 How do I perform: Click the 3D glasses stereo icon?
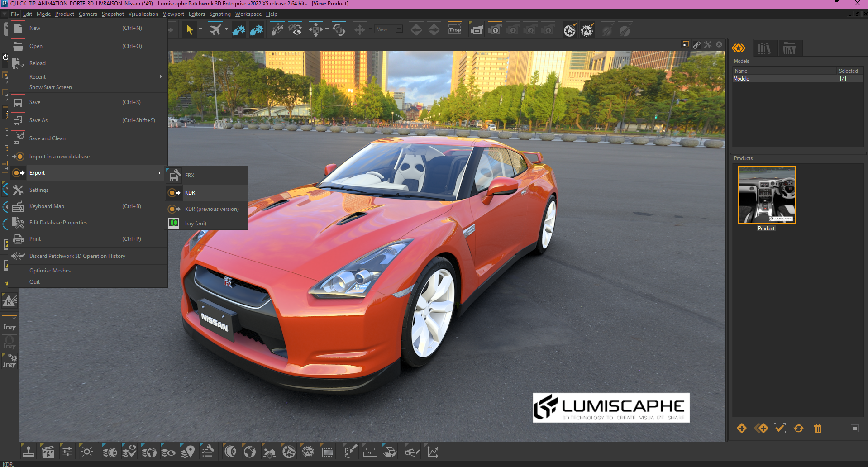tap(412, 451)
